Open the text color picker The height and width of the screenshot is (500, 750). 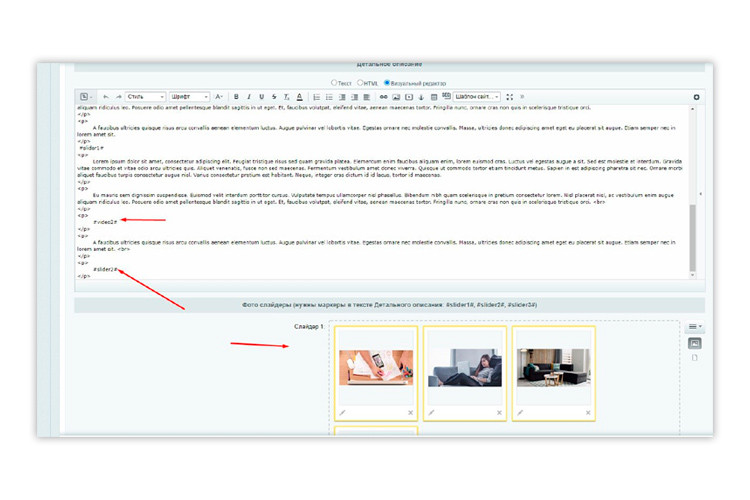click(299, 97)
